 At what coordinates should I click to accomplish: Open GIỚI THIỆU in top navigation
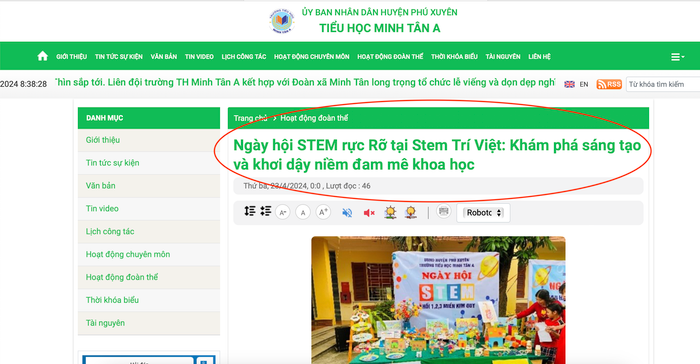coord(71,57)
